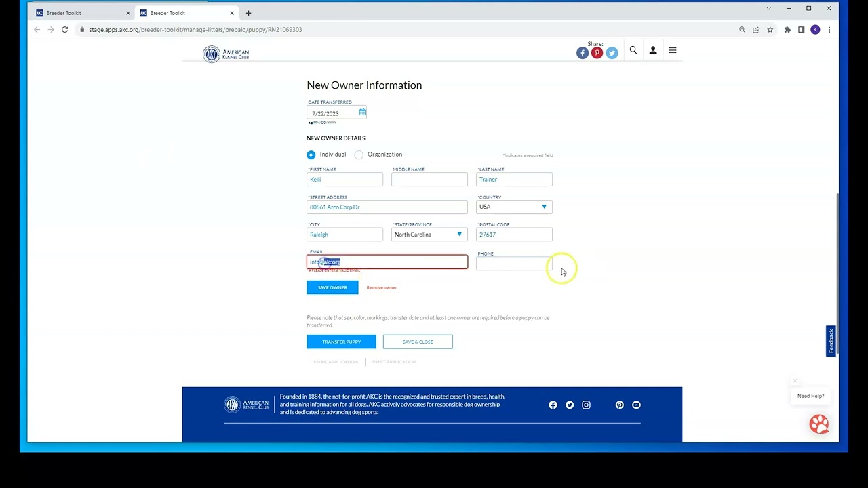
Task: Click the City field containing Raleigh
Action: click(x=344, y=235)
